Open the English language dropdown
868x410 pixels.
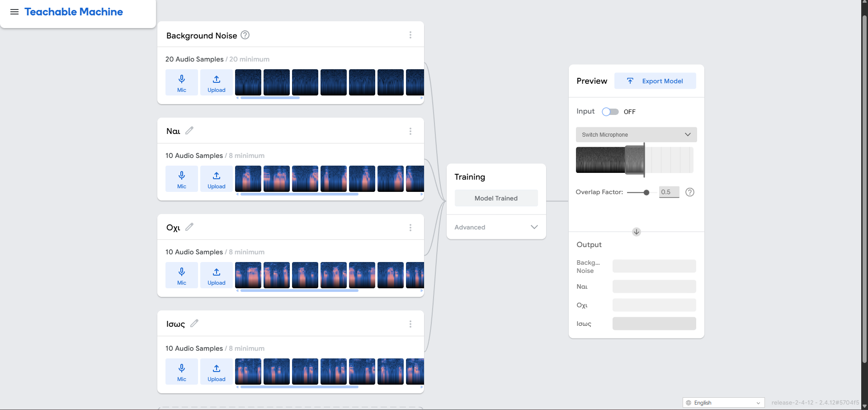point(723,403)
